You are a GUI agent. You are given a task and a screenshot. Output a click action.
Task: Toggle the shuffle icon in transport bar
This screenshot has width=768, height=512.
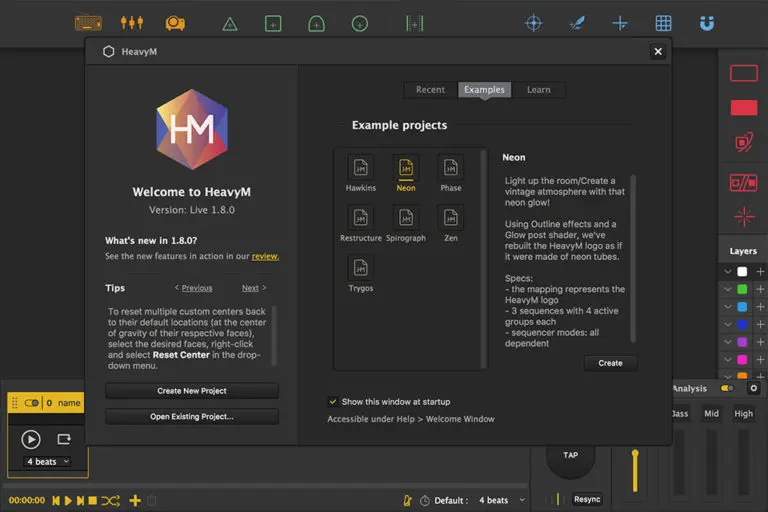click(x=110, y=500)
